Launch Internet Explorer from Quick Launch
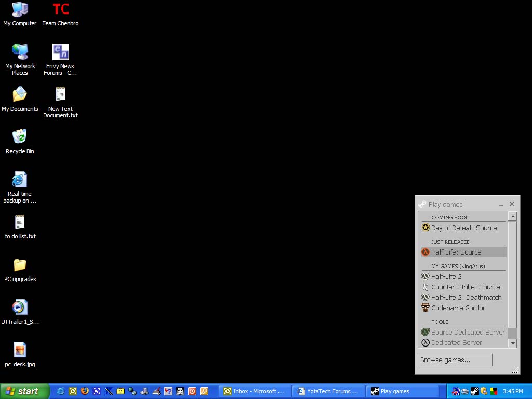Screen dimensions: 532x399 pyautogui.click(x=61, y=391)
